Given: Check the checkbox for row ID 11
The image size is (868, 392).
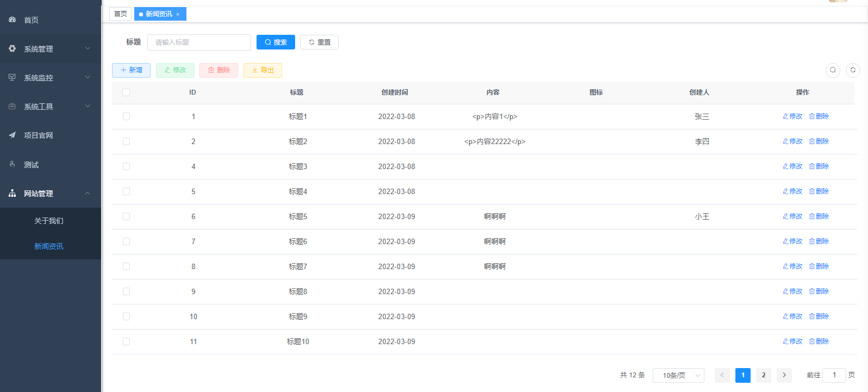Looking at the screenshot, I should point(126,341).
